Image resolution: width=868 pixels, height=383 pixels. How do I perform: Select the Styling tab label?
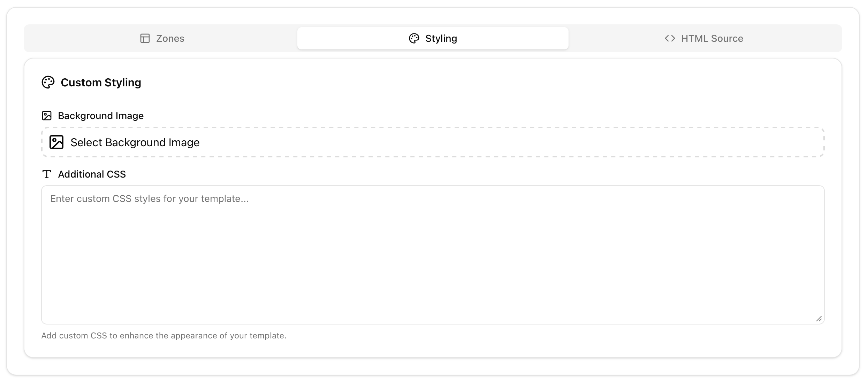(441, 38)
